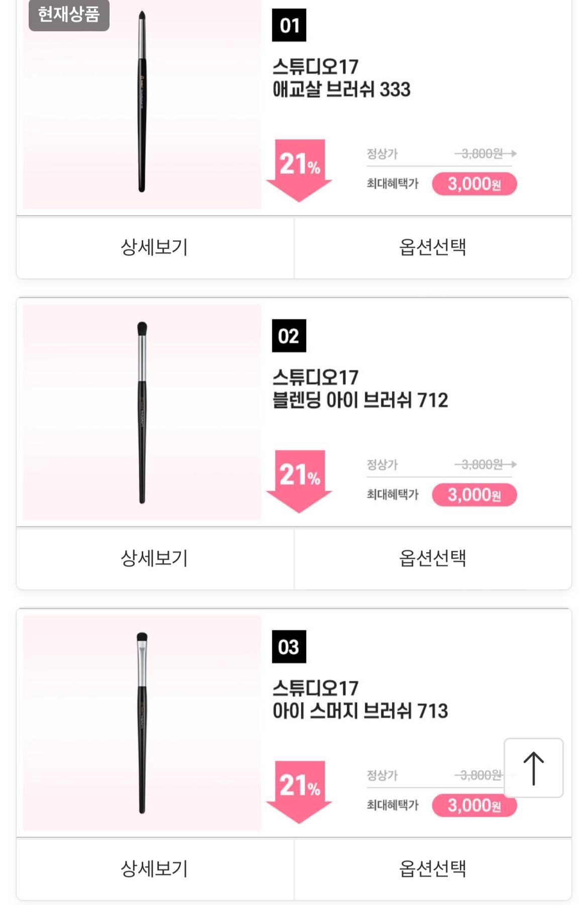This screenshot has height=905, width=588.
Task: Click the 3,000원 price pill for brush 712
Action: click(x=474, y=495)
